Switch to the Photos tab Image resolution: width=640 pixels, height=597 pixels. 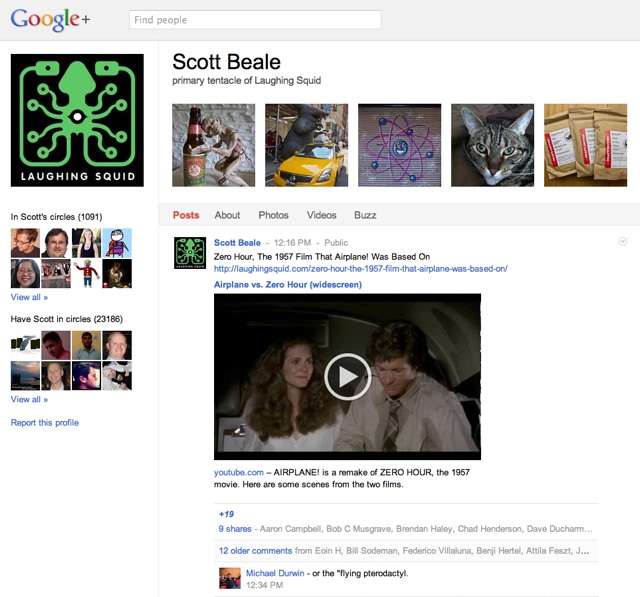tap(273, 215)
